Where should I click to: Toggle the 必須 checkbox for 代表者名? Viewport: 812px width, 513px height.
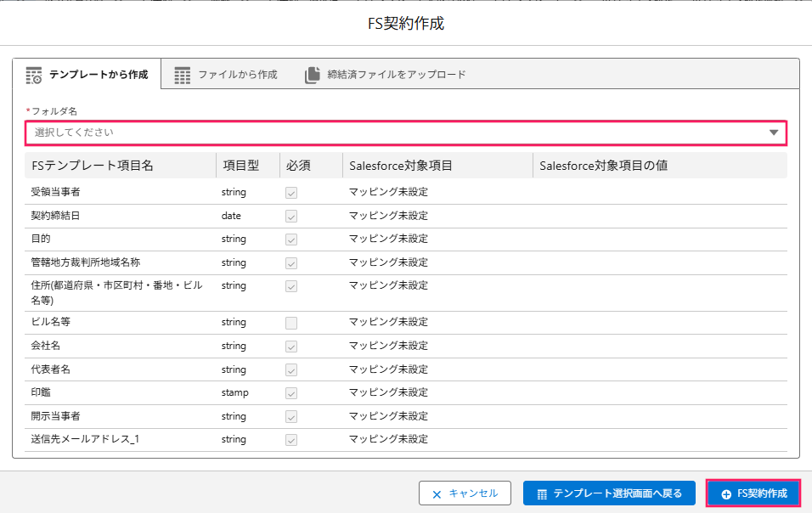click(291, 369)
